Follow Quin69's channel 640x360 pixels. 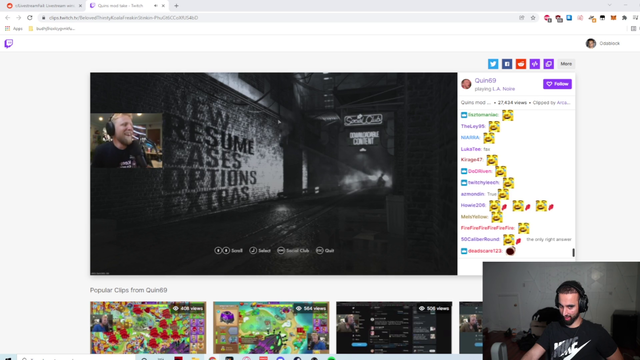click(557, 84)
